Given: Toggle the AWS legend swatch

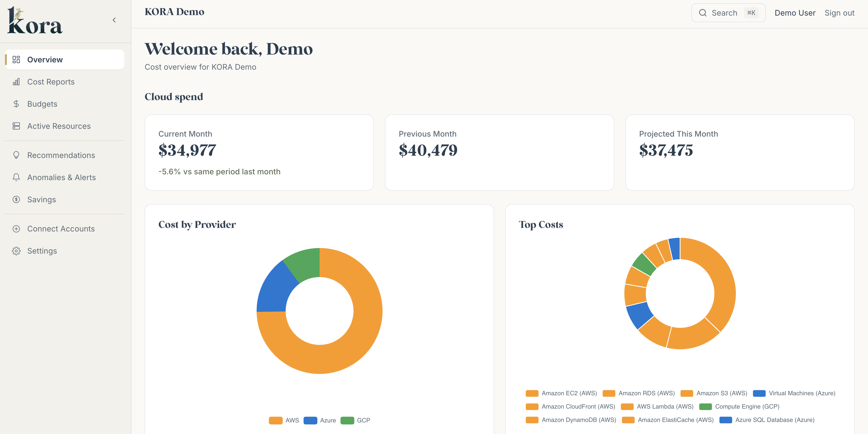Looking at the screenshot, I should [275, 420].
